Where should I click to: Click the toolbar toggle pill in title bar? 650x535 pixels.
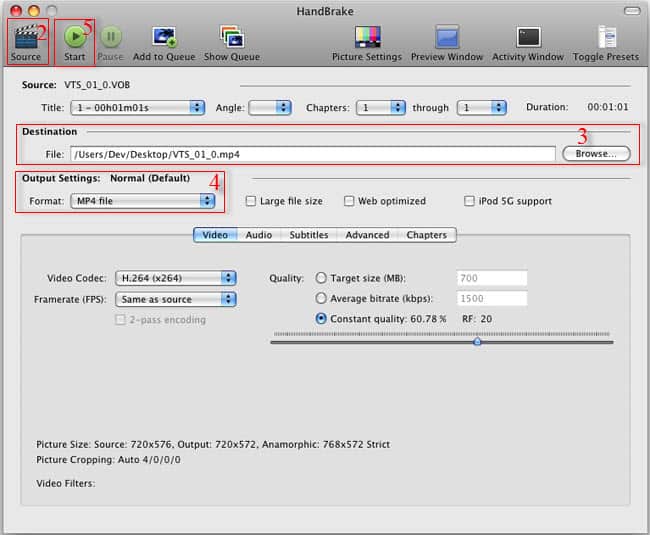tap(632, 11)
